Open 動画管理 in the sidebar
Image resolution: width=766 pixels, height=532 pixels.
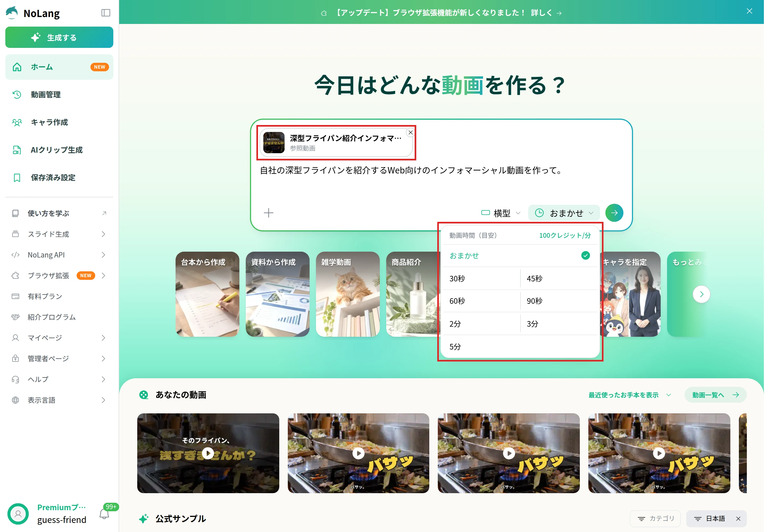click(x=59, y=95)
